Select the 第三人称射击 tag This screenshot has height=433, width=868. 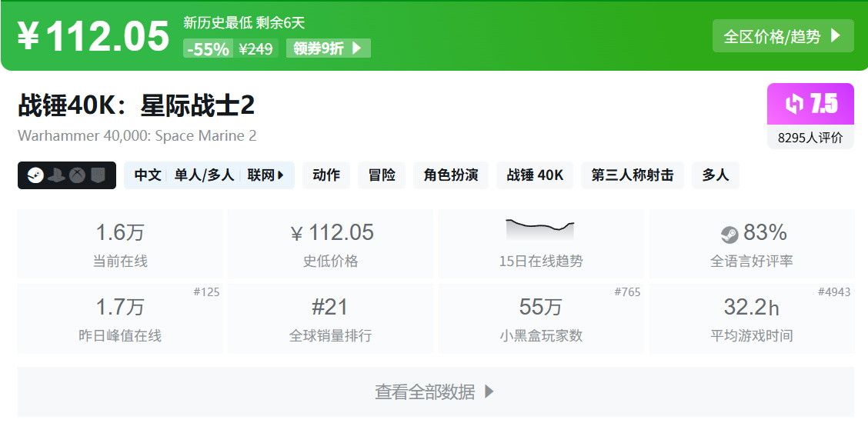pos(632,175)
